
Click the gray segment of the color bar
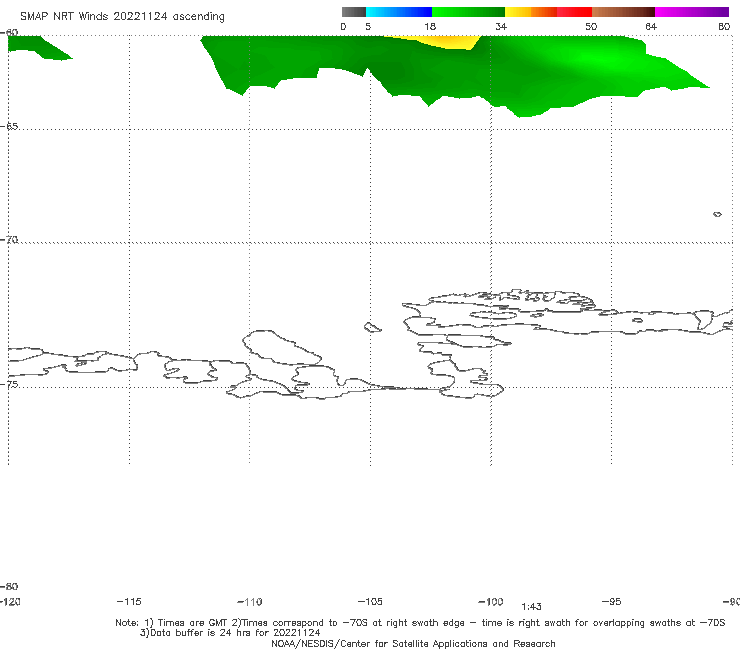pos(353,12)
